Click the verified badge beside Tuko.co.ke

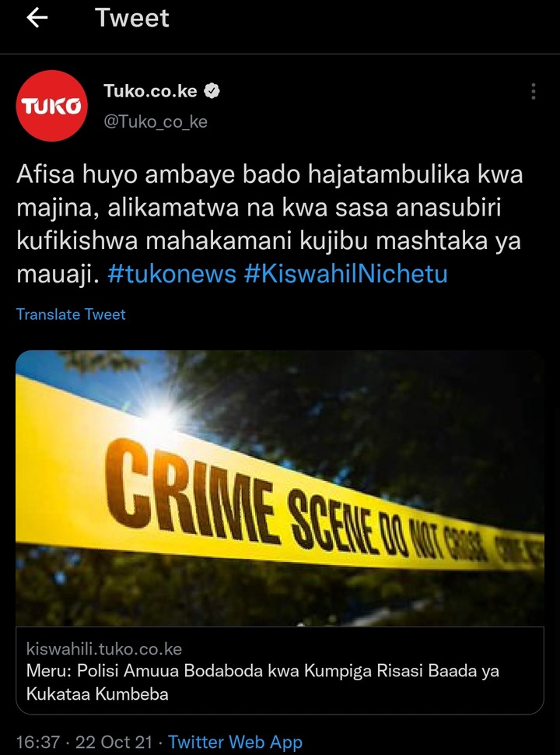[212, 91]
